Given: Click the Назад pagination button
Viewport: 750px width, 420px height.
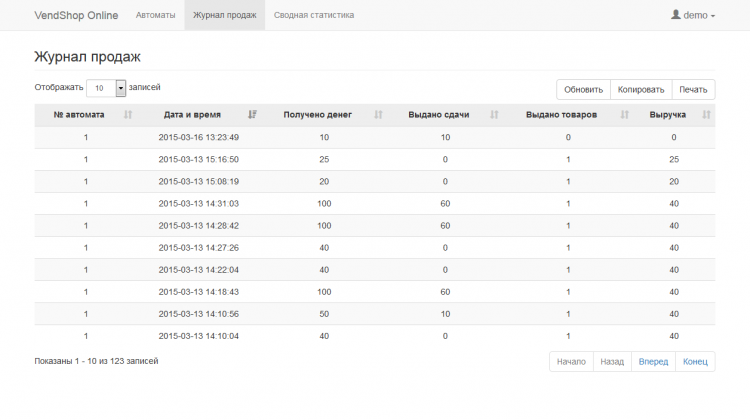Looking at the screenshot, I should point(612,362).
